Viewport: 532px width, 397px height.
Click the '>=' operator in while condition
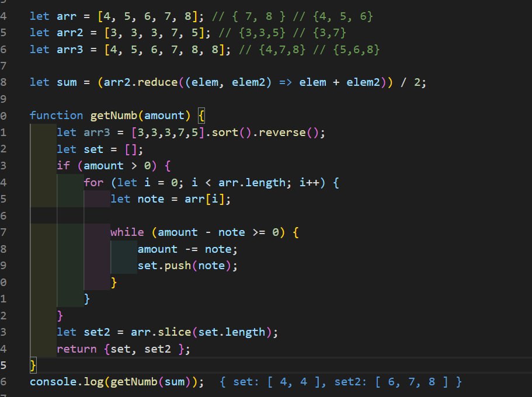(259, 232)
